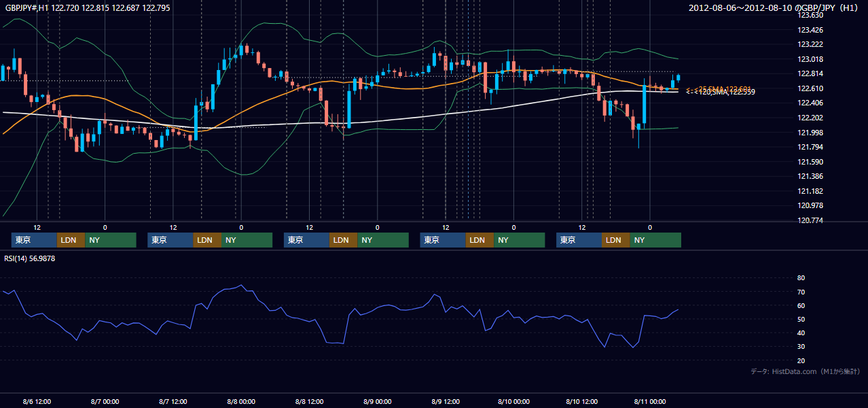Click the 120.978 price axis label
Screen dimensions: 868x408
point(810,206)
